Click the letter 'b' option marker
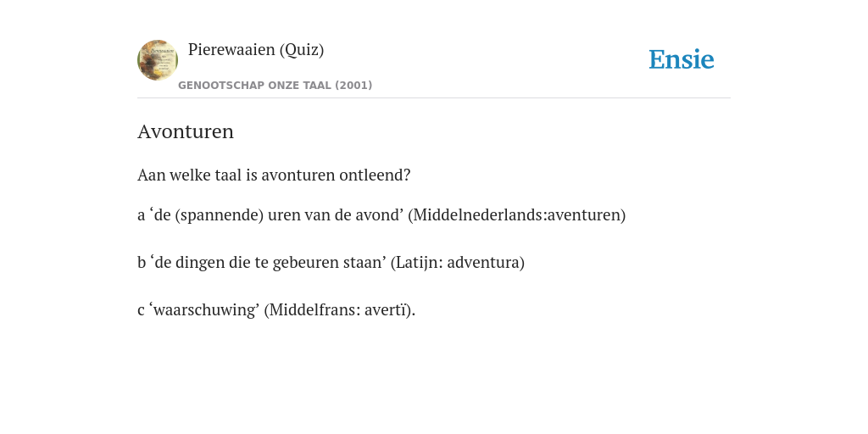Image resolution: width=868 pixels, height=434 pixels. tap(142, 262)
